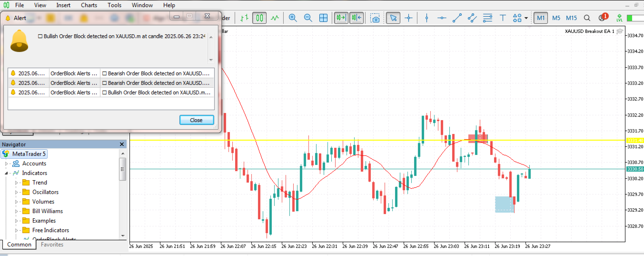Activate the crosshair tool
The height and width of the screenshot is (256, 644).
point(408,18)
